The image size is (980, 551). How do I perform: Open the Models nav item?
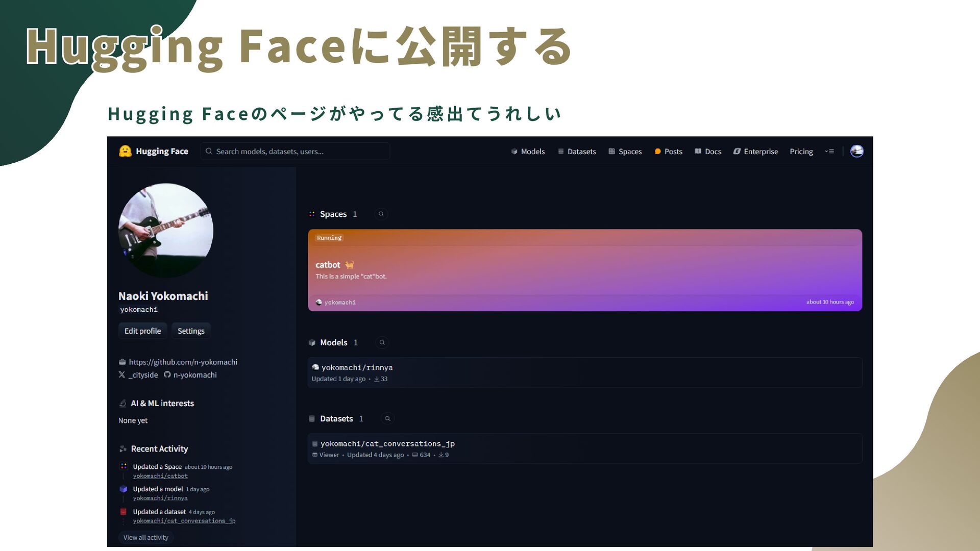pyautogui.click(x=528, y=152)
